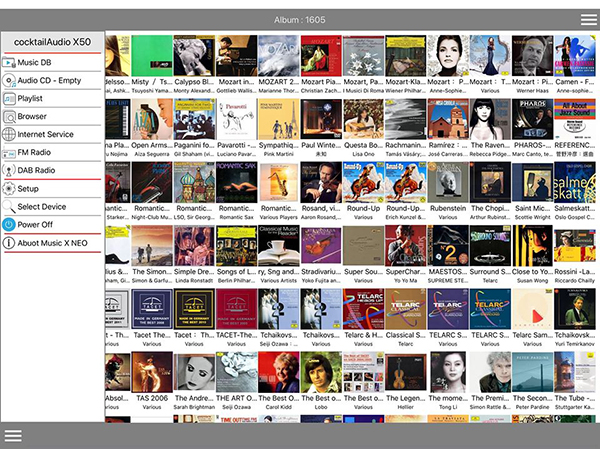This screenshot has width=600, height=449.
Task: Tap the Power Off label
Action: 35,225
